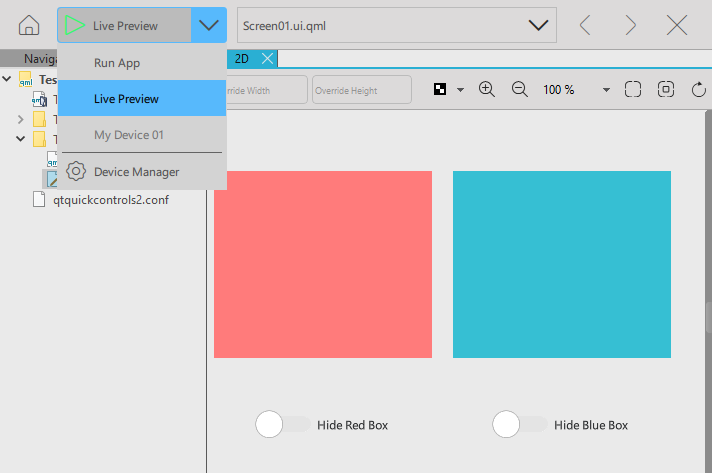Open the zoom percentage dropdown arrow
The width and height of the screenshot is (712, 473).
click(x=606, y=89)
